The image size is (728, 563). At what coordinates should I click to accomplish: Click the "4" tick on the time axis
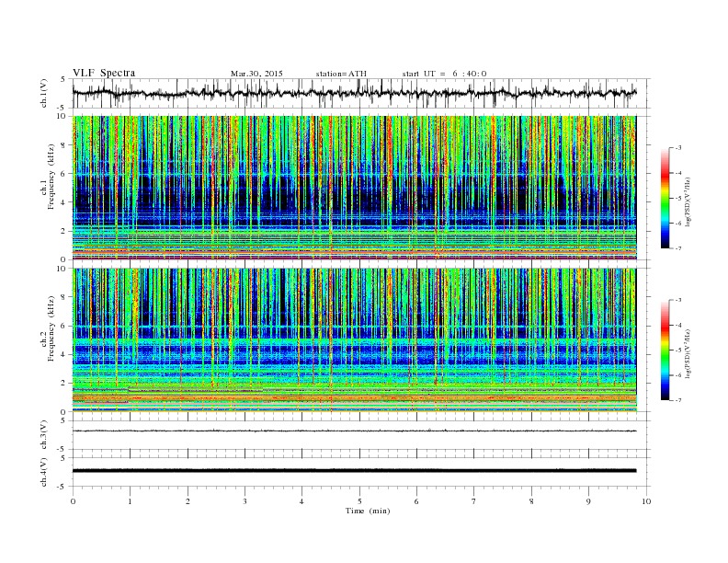[x=301, y=501]
